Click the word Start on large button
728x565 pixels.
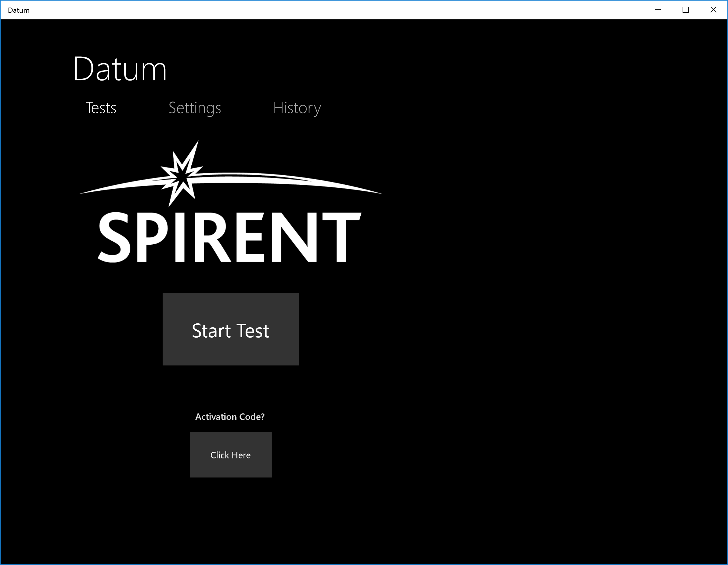click(211, 331)
